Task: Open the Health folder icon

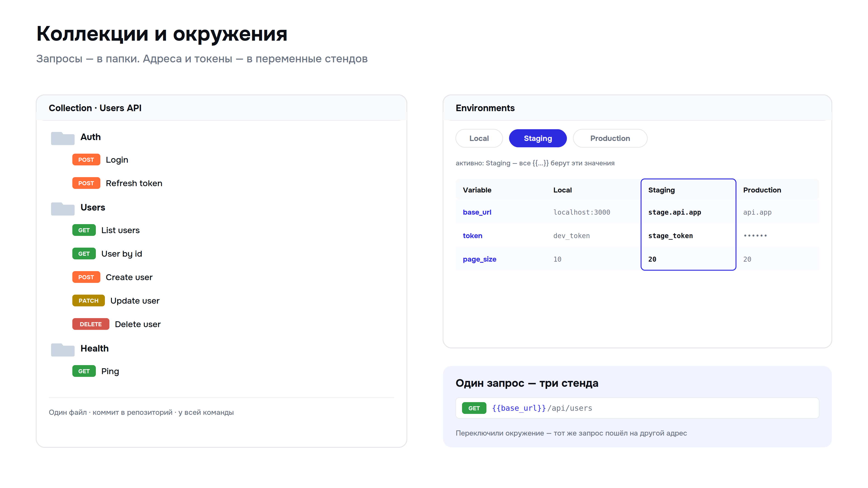Action: coord(63,350)
